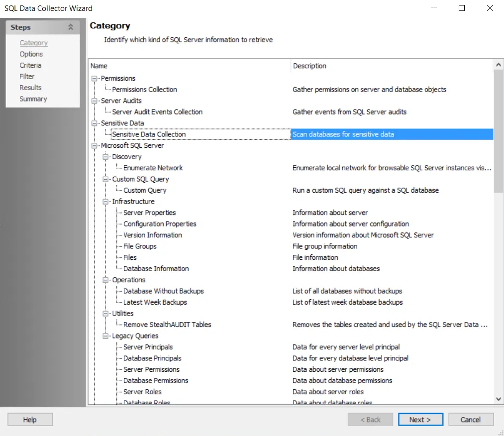Viewport: 504px width, 436px height.
Task: Select Enumerate Network under Discovery
Action: click(x=153, y=168)
